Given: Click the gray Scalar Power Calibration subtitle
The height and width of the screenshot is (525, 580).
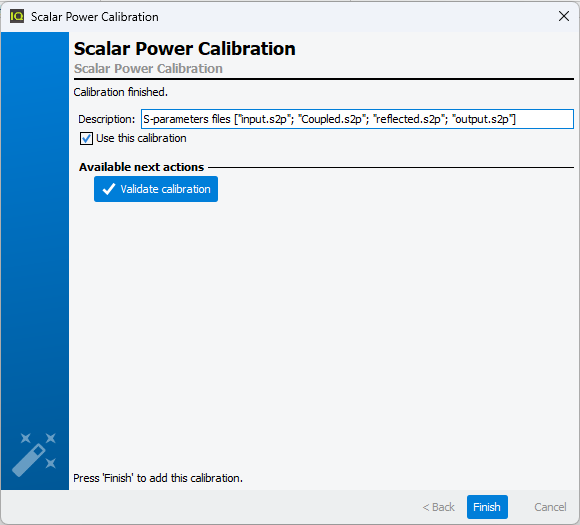Looking at the screenshot, I should (x=148, y=68).
